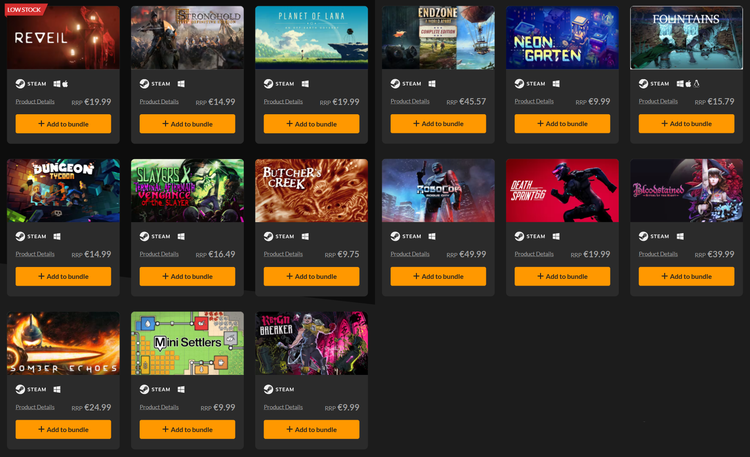Click the Steam logo on the RoboCop card
Viewport: 750px width, 457px height.
[395, 236]
